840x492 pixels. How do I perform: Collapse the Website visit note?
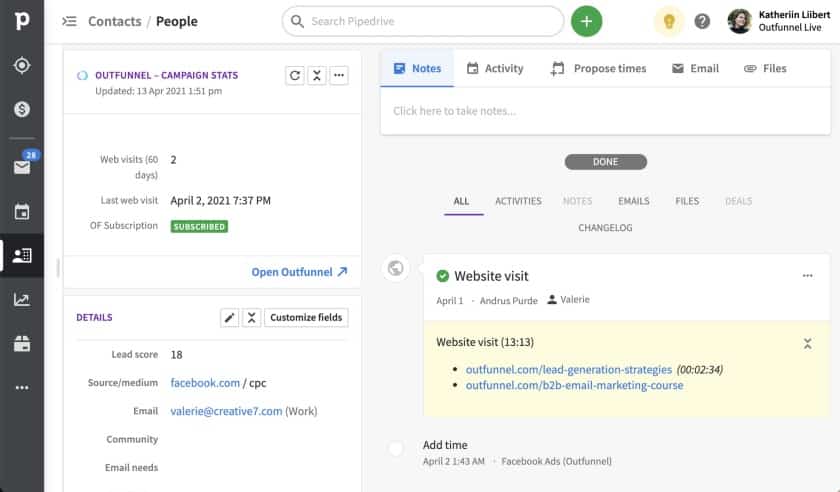(807, 344)
